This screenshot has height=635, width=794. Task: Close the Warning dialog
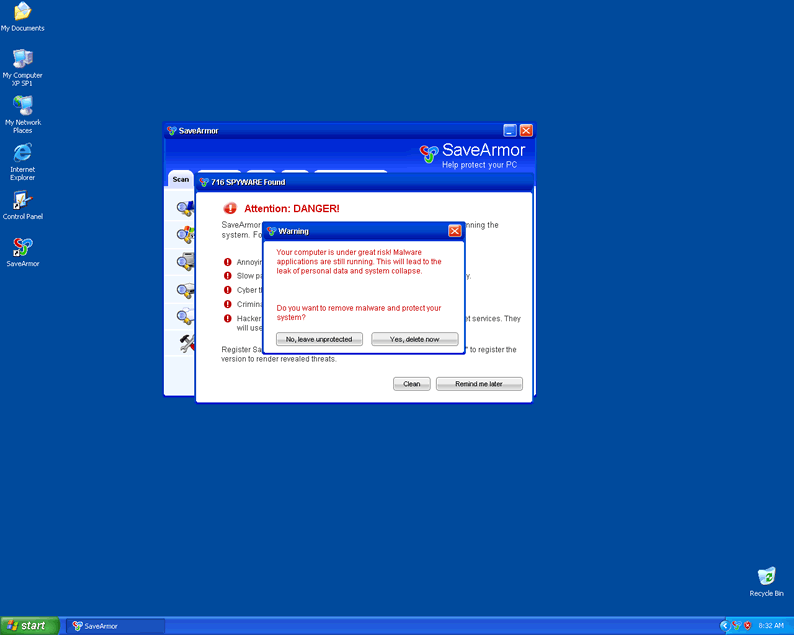(454, 231)
